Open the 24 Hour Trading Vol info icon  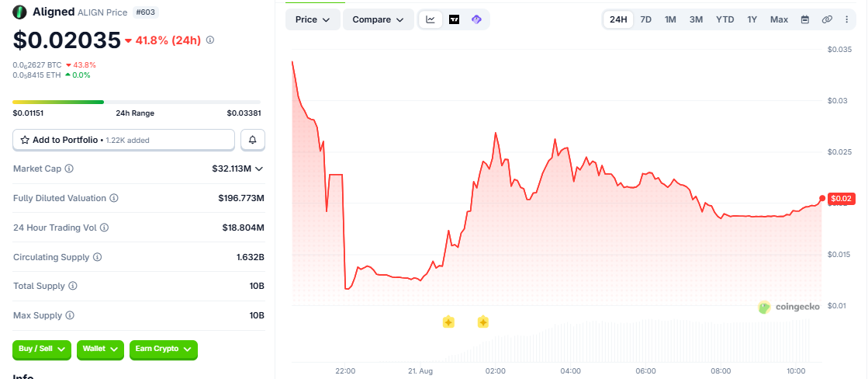104,228
